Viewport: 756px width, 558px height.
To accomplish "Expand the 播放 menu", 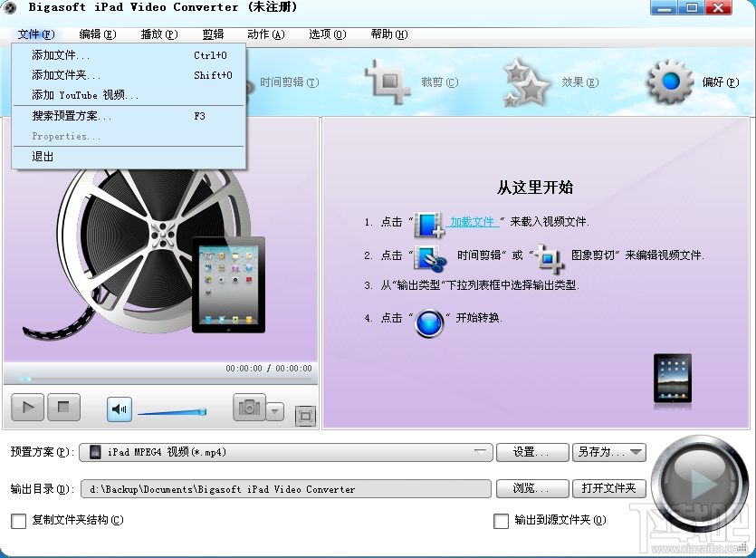I will point(158,34).
